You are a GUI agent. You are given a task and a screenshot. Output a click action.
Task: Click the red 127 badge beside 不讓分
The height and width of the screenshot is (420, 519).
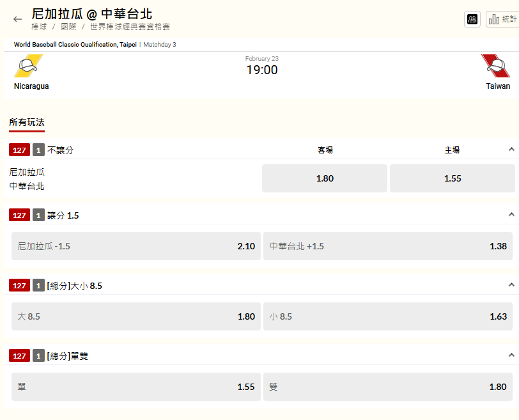click(20, 150)
